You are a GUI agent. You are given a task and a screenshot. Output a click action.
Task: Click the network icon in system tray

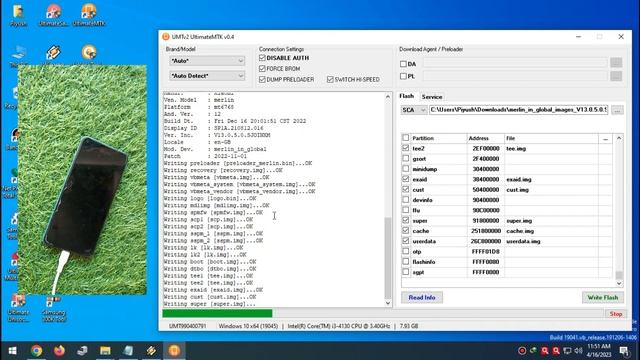(x=567, y=351)
